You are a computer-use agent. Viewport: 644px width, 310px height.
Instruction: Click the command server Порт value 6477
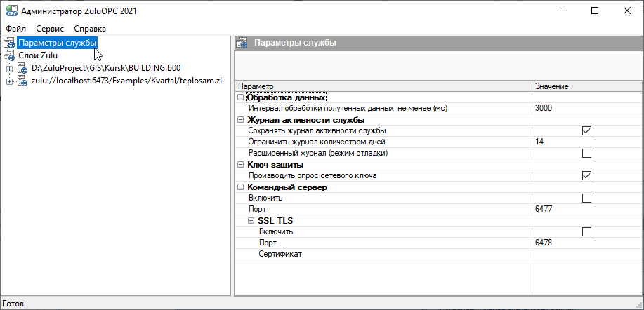544,209
